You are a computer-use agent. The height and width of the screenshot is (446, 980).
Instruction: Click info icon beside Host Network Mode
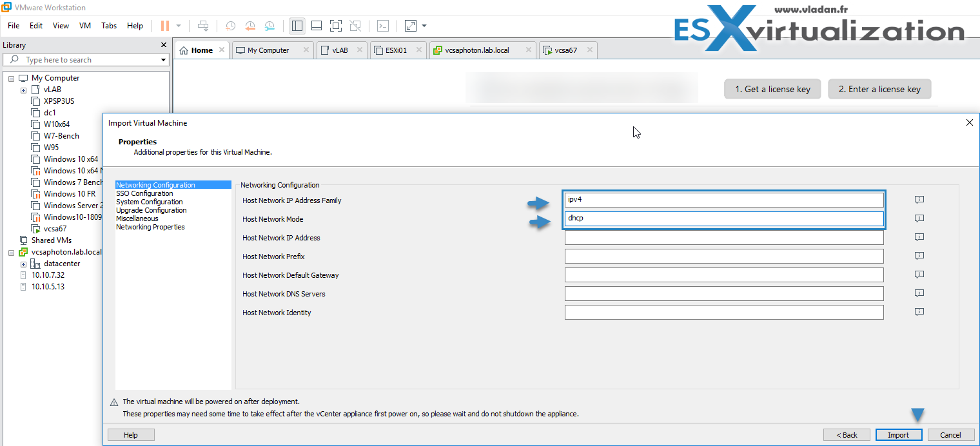point(919,218)
